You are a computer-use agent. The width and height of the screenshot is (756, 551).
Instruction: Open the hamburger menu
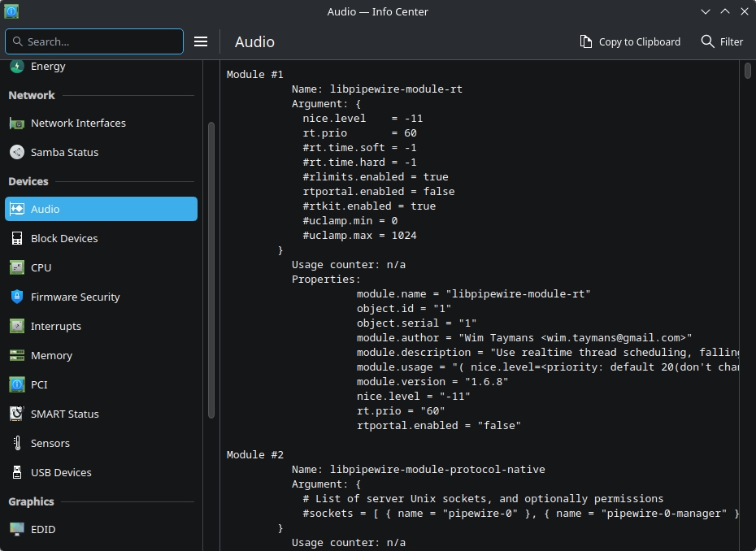(x=201, y=42)
